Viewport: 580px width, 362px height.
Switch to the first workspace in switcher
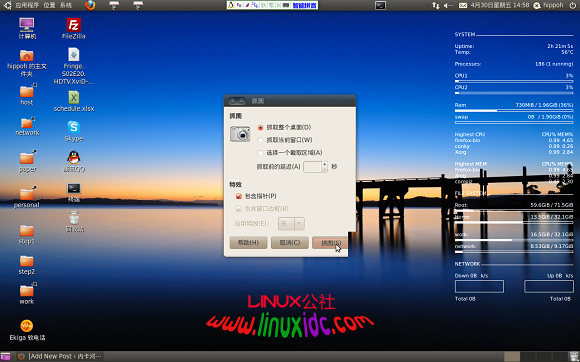click(x=512, y=356)
